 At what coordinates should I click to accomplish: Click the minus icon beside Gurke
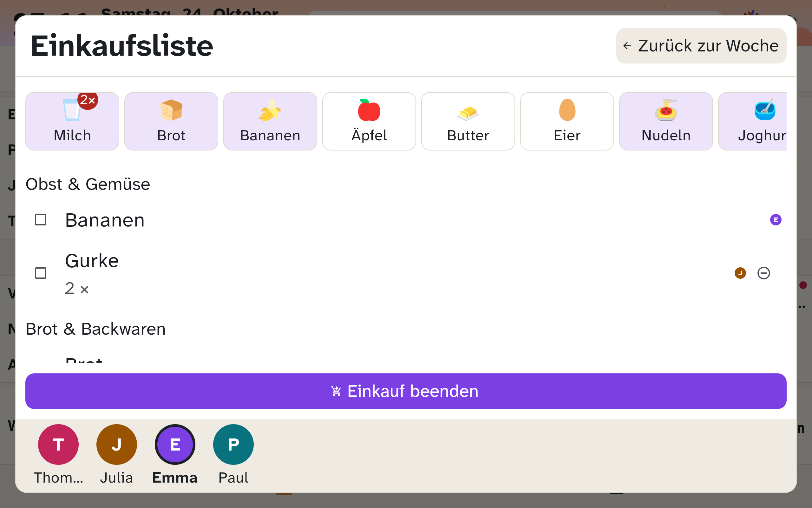click(764, 273)
